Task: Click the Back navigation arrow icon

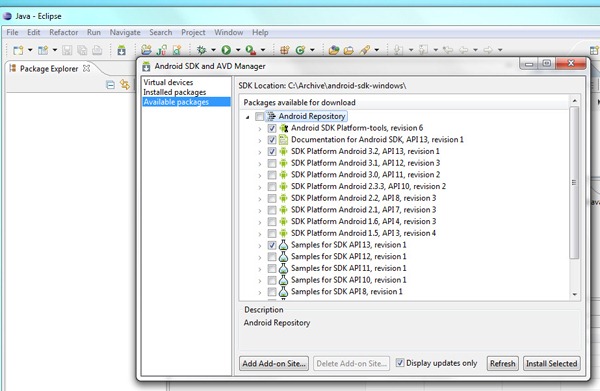Action: [463, 50]
